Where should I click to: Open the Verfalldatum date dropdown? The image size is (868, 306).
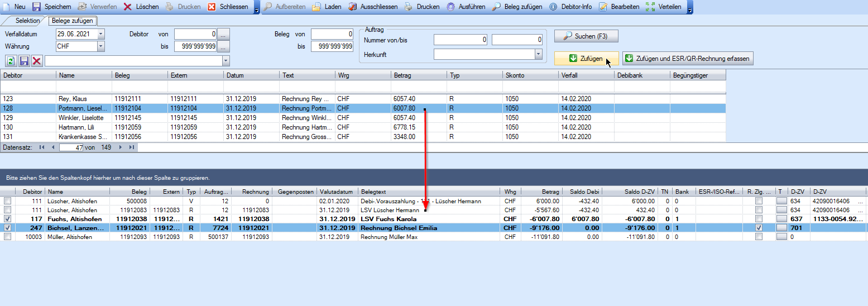tap(100, 34)
